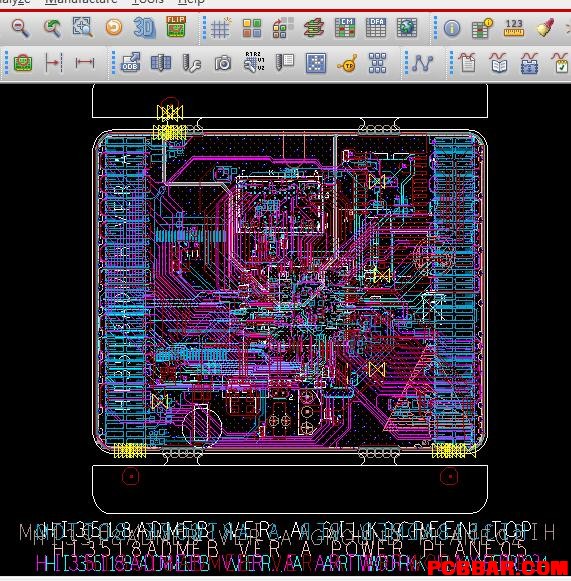This screenshot has height=581, width=571.
Task: Open the drill with wrench icon
Action: point(192,63)
